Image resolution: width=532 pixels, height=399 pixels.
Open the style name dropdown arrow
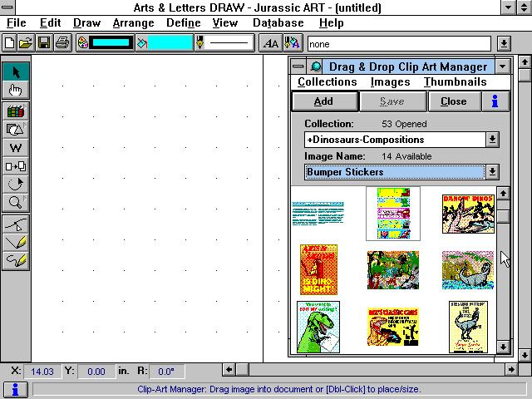tap(504, 43)
